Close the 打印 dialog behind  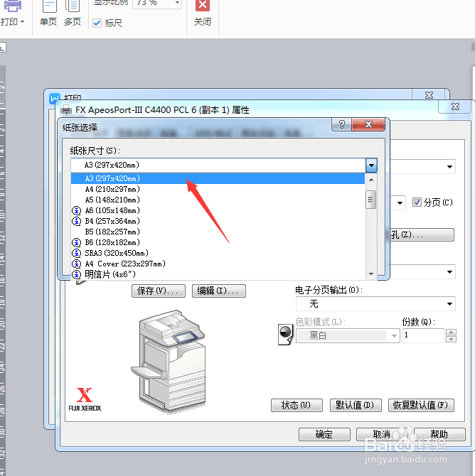pyautogui.click(x=429, y=95)
